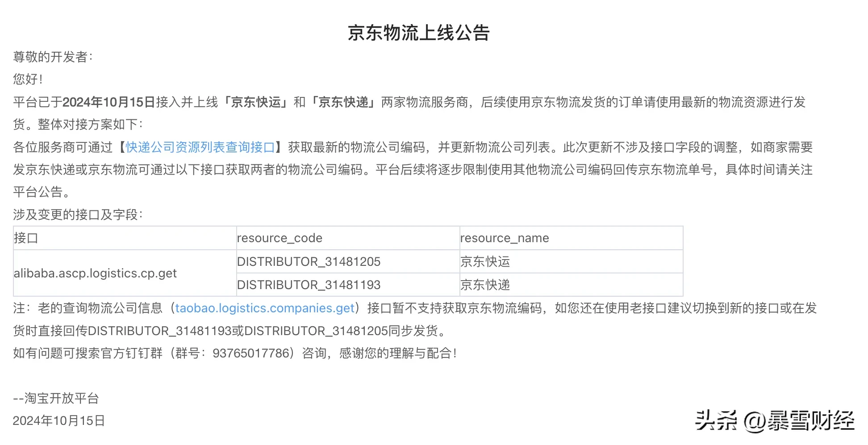Viewport: 868px width, 445px height.
Task: Click the greeting line 您好！
Action: (28, 80)
